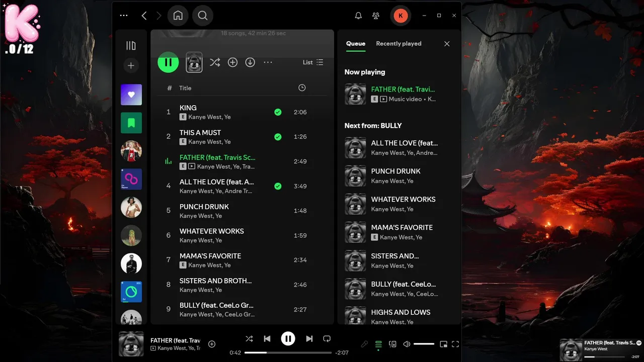Open the Search icon
The width and height of the screenshot is (644, 362).
tap(203, 16)
